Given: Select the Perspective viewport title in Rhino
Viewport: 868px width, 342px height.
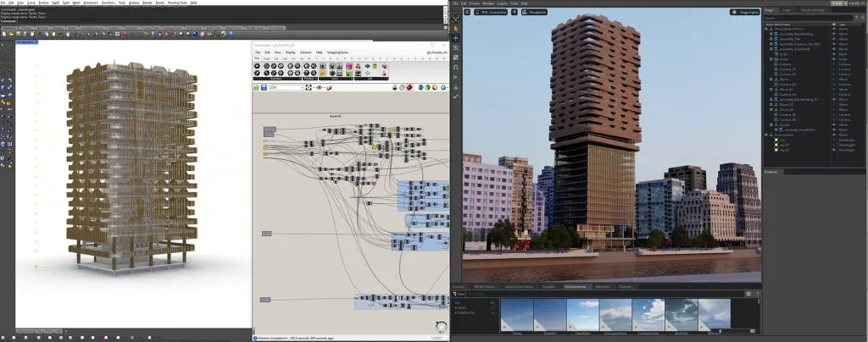Looking at the screenshot, I should coord(25,42).
